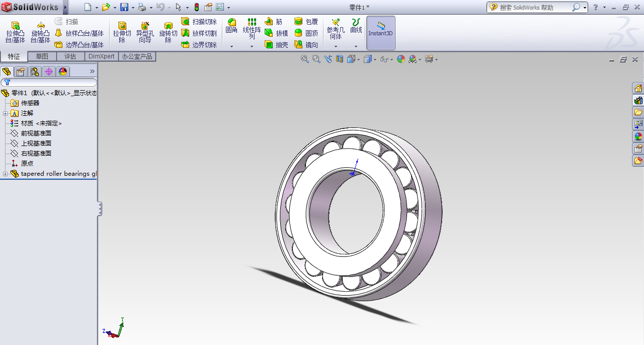Select the 线性阵列 linear pattern tool
The width and height of the screenshot is (644, 345).
click(x=252, y=29)
